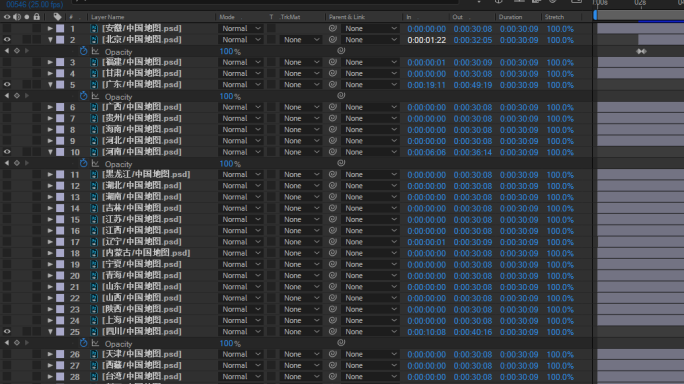Collapse layer 5 properties triangle
Viewport: 684px width, 384px height.
tap(50, 85)
